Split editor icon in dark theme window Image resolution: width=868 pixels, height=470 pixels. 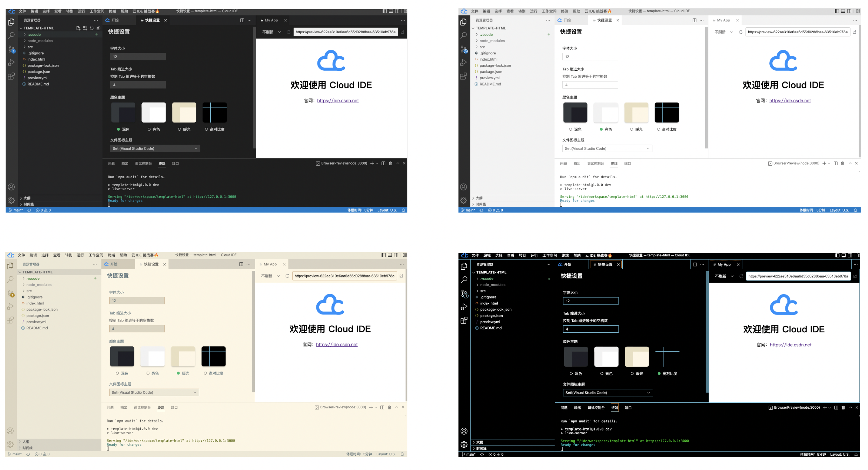pos(242,20)
